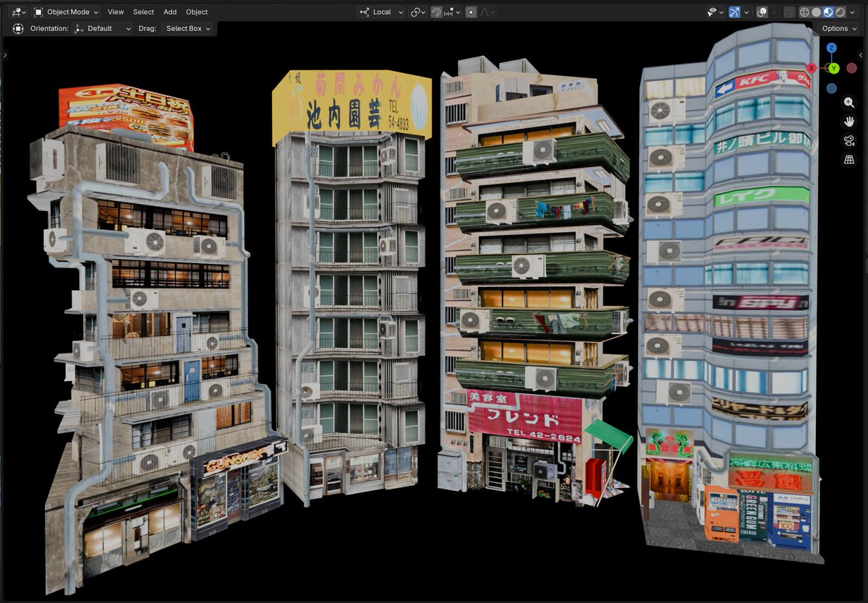Toggle the camera view icon

tap(849, 140)
